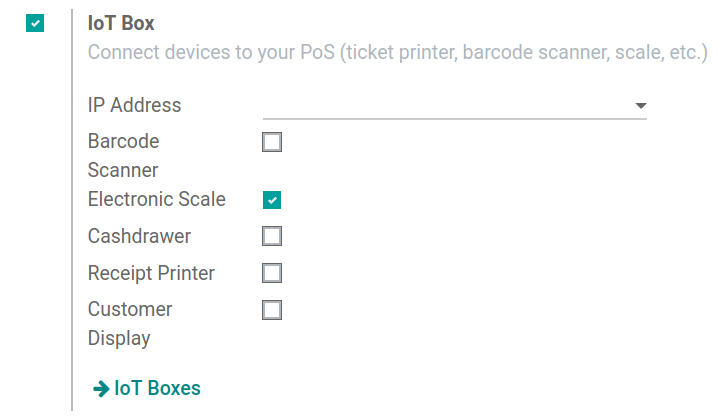This screenshot has height=419, width=728.
Task: Click the arrow icon beside IoT Boxes
Action: coord(100,389)
